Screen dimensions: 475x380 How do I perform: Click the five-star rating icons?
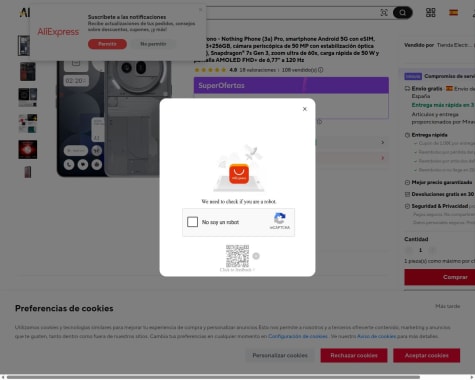pos(210,70)
